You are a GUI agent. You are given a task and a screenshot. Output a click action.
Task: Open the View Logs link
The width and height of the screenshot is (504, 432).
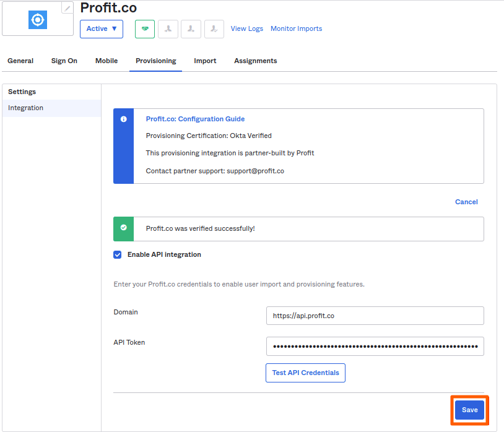coord(246,28)
